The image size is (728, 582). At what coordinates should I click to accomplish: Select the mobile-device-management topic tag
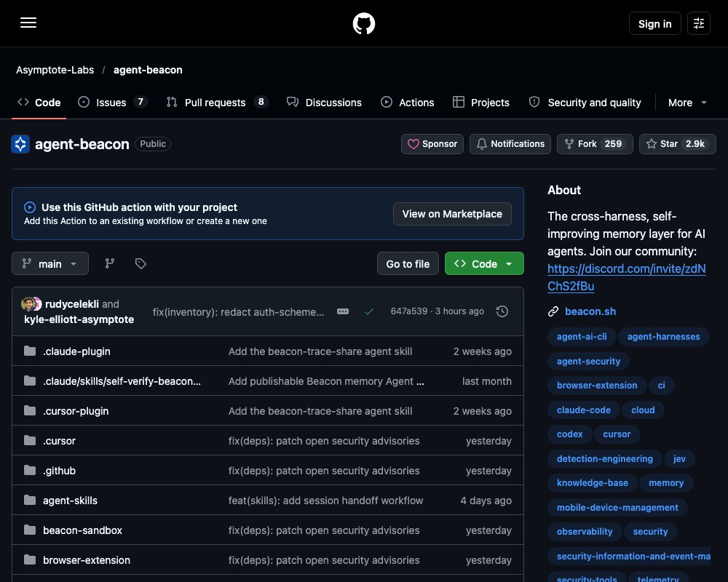tap(617, 507)
